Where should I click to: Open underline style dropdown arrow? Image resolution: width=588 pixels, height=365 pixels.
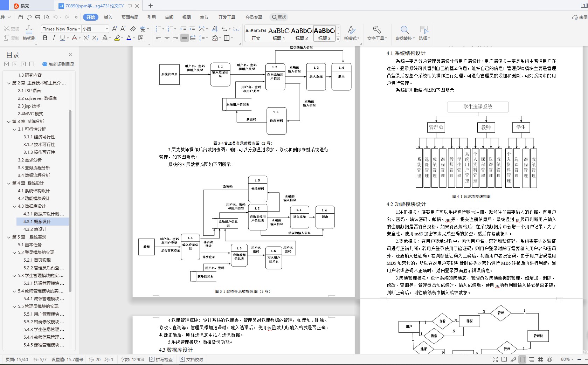68,38
